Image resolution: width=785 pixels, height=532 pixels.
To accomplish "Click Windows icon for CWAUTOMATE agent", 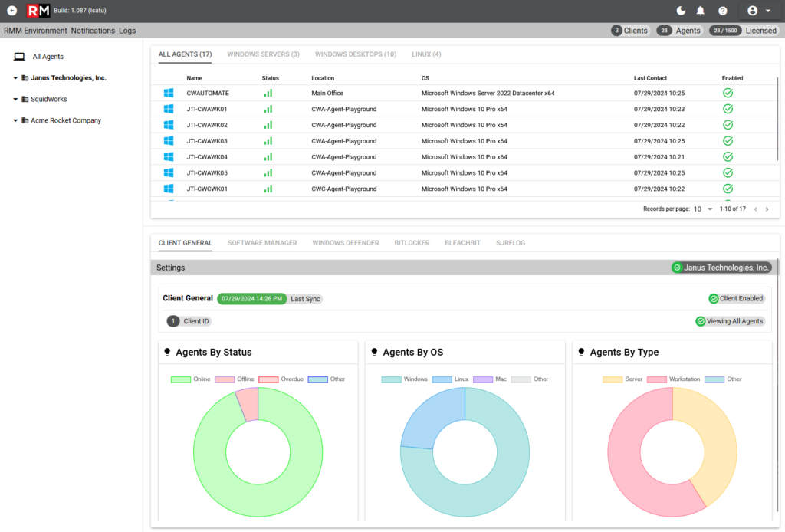I will click(x=169, y=93).
